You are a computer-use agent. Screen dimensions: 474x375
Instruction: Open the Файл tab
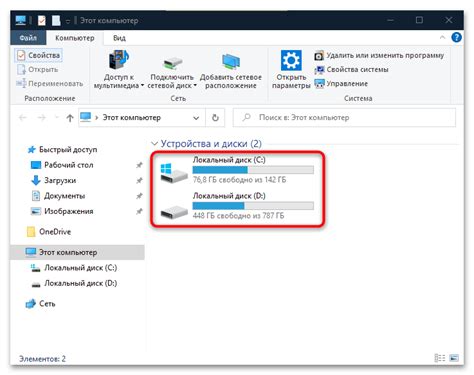[28, 38]
